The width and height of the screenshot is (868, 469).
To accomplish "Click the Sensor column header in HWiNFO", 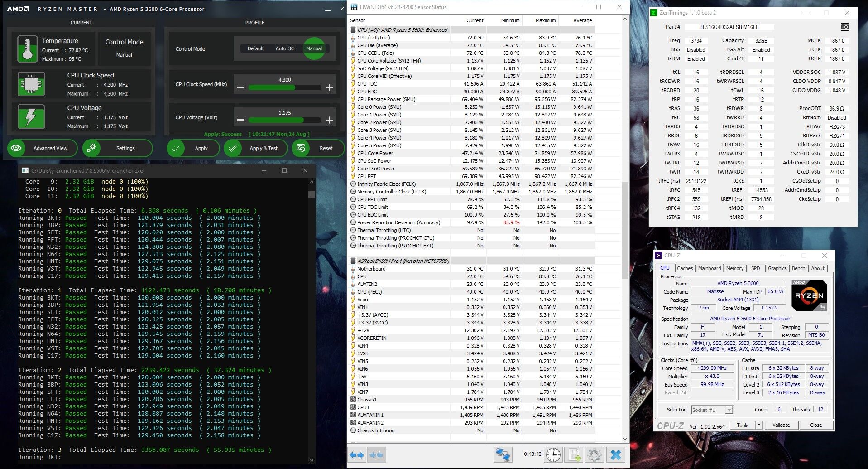I will point(399,20).
